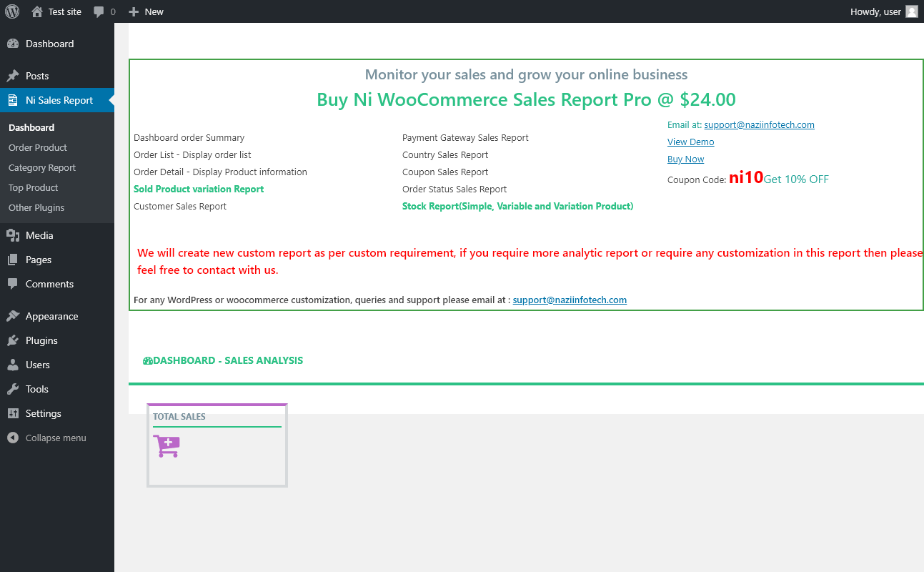Click the Total Sales card
The width and height of the screenshot is (924, 572).
click(x=217, y=445)
